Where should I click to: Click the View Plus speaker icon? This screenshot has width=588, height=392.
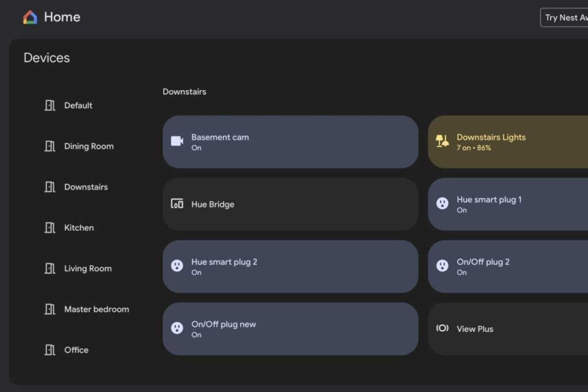[442, 328]
